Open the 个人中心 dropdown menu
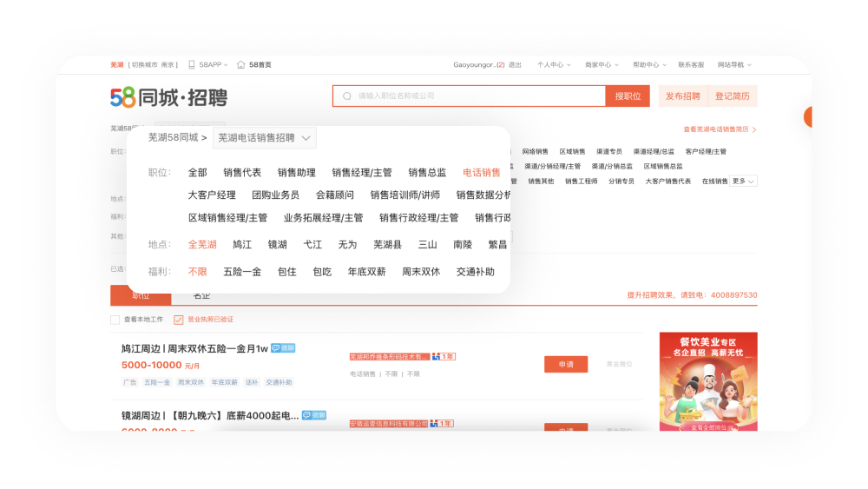This screenshot has width=868, height=489. (550, 64)
